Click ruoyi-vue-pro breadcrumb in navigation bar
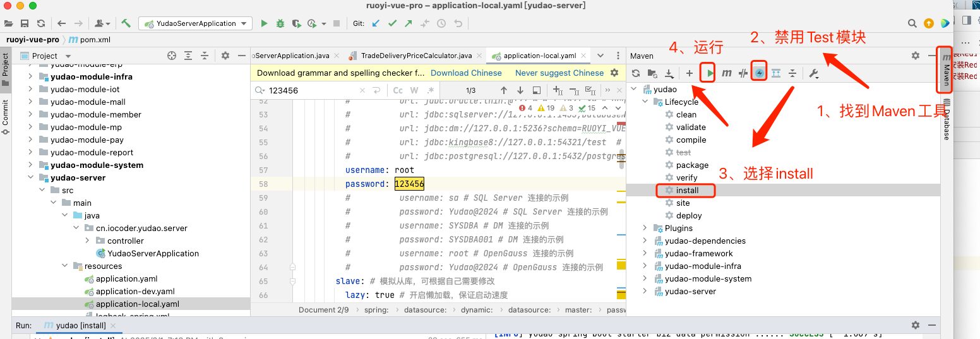The image size is (980, 339). (33, 39)
